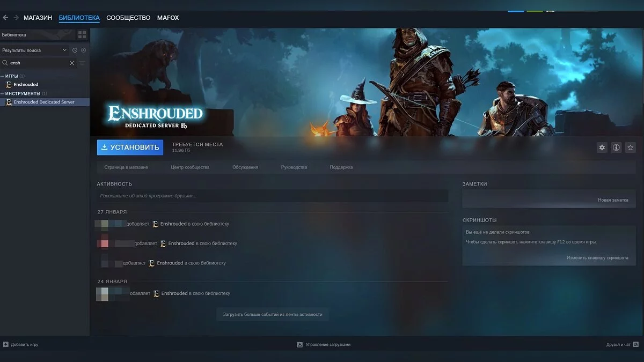Click the АКТИВНОСТЬ section heading
The image size is (644, 362).
tap(114, 184)
